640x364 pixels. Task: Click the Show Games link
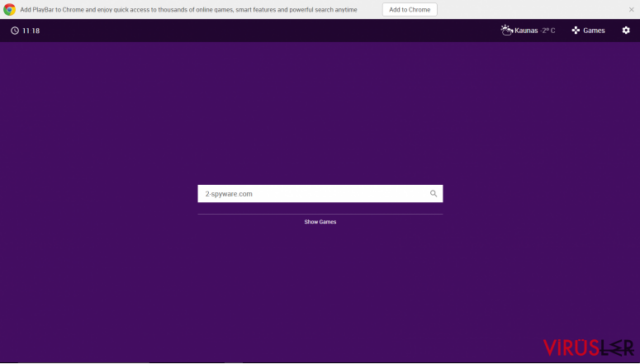[x=320, y=222]
